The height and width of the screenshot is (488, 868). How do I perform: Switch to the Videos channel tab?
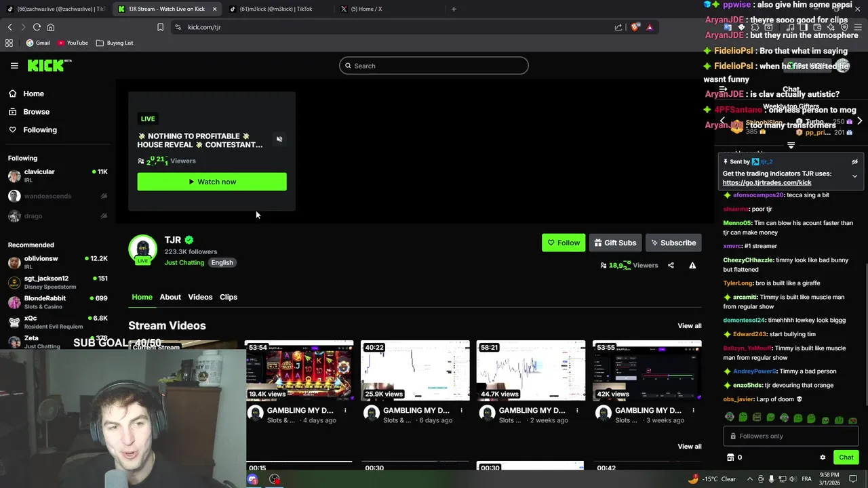coord(200,297)
